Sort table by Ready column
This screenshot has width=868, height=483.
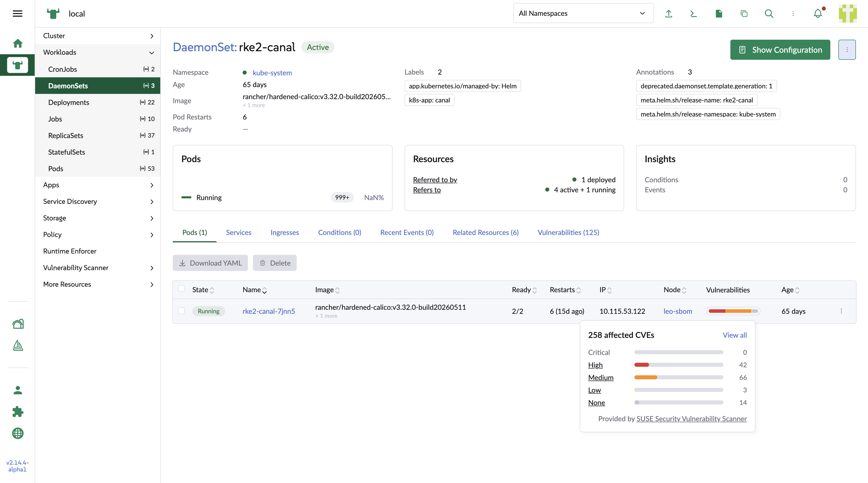pyautogui.click(x=524, y=290)
